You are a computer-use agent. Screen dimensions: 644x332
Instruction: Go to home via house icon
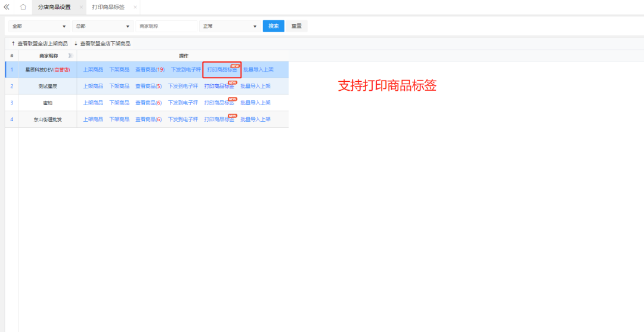(23, 7)
